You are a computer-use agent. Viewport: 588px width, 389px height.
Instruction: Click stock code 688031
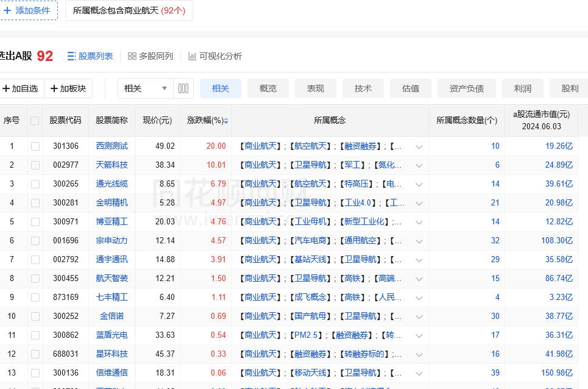(x=66, y=354)
